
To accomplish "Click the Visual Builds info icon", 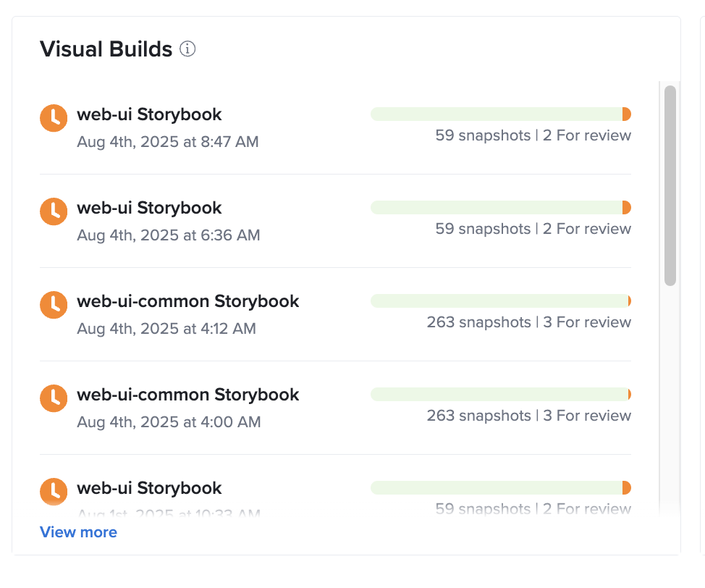I will click(187, 49).
